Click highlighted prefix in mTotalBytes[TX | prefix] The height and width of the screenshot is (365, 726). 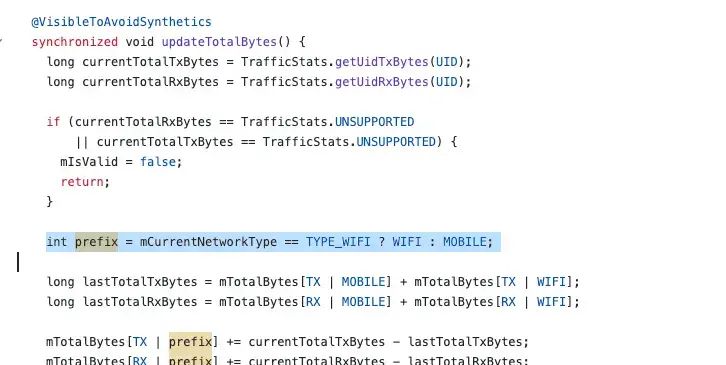pyautogui.click(x=190, y=342)
